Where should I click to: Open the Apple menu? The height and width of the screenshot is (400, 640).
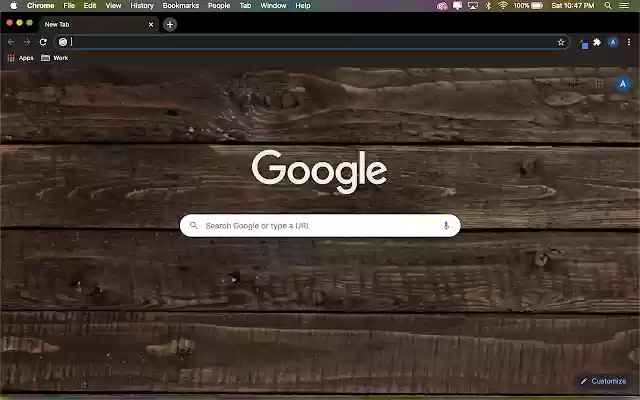tap(13, 5)
